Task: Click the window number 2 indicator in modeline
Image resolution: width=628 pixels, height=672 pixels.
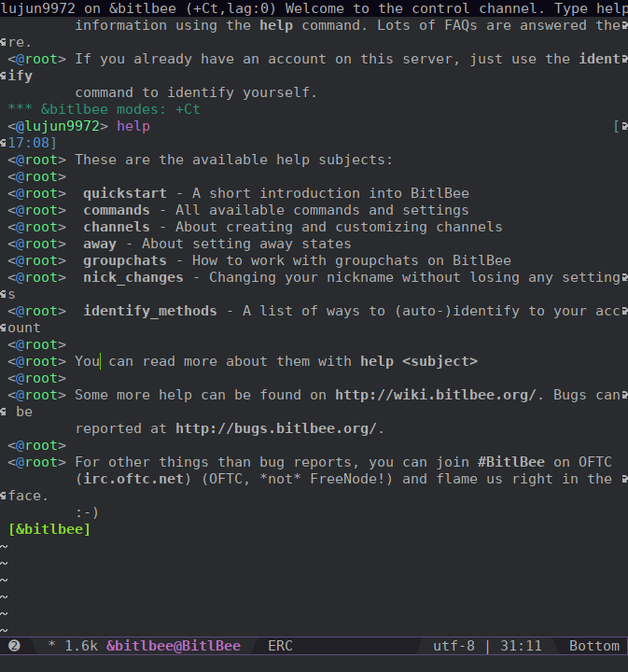Action: point(14,646)
